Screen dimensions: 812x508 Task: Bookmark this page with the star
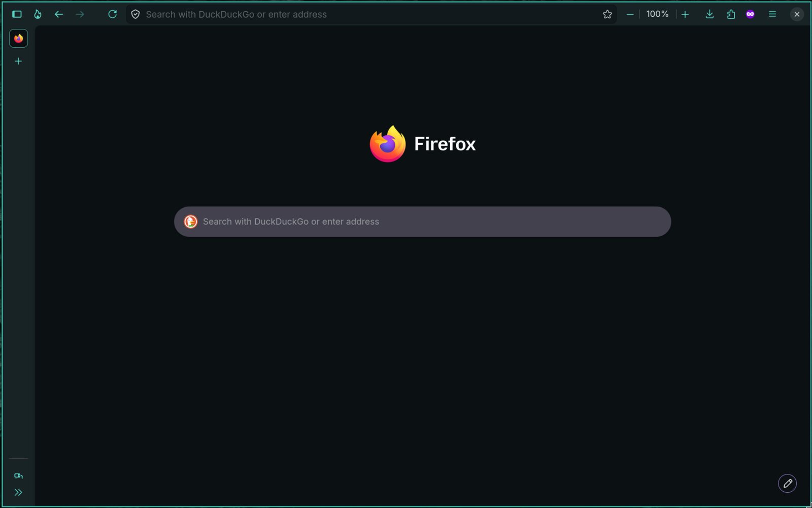[x=607, y=14]
